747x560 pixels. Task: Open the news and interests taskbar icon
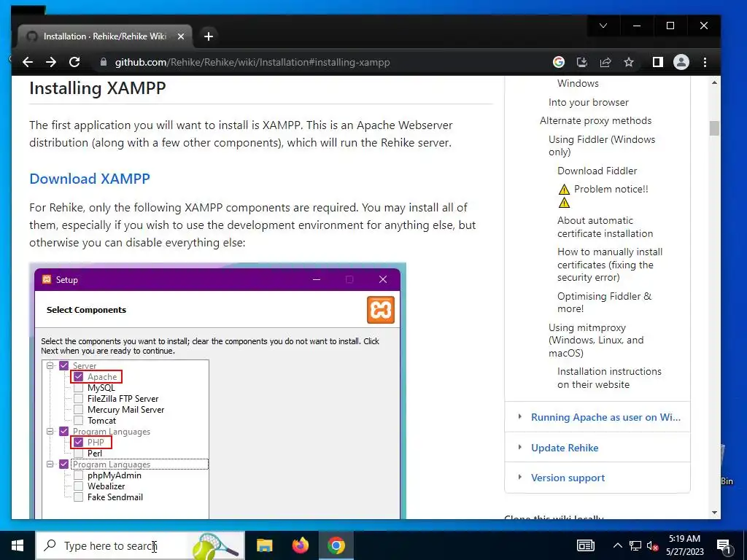586,545
